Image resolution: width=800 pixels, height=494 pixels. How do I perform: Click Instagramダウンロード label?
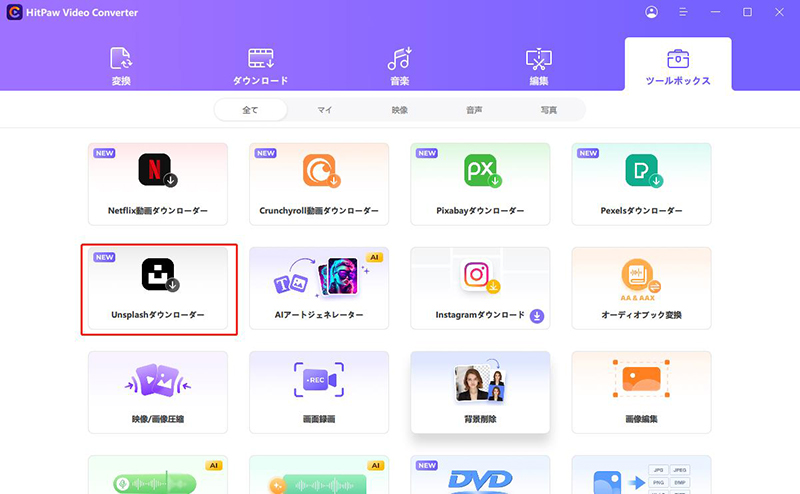480,315
